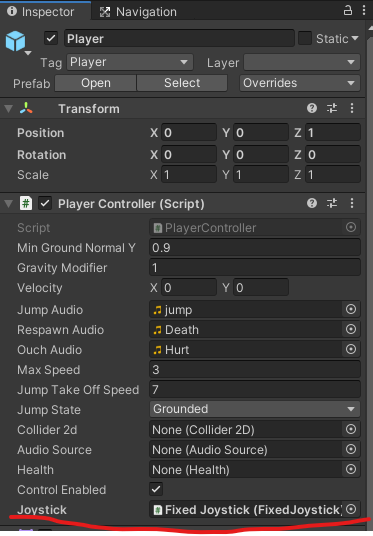This screenshot has height=536, width=373.
Task: Click the Jump Take Off Speed field
Action: [x=255, y=389]
